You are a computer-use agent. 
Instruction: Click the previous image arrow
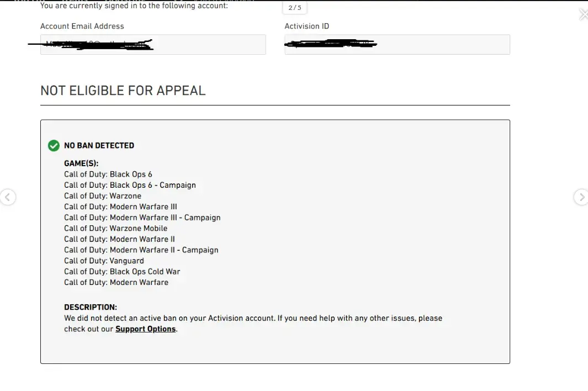pyautogui.click(x=8, y=197)
